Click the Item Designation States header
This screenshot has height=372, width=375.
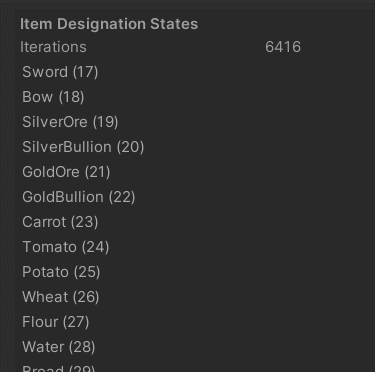click(109, 24)
